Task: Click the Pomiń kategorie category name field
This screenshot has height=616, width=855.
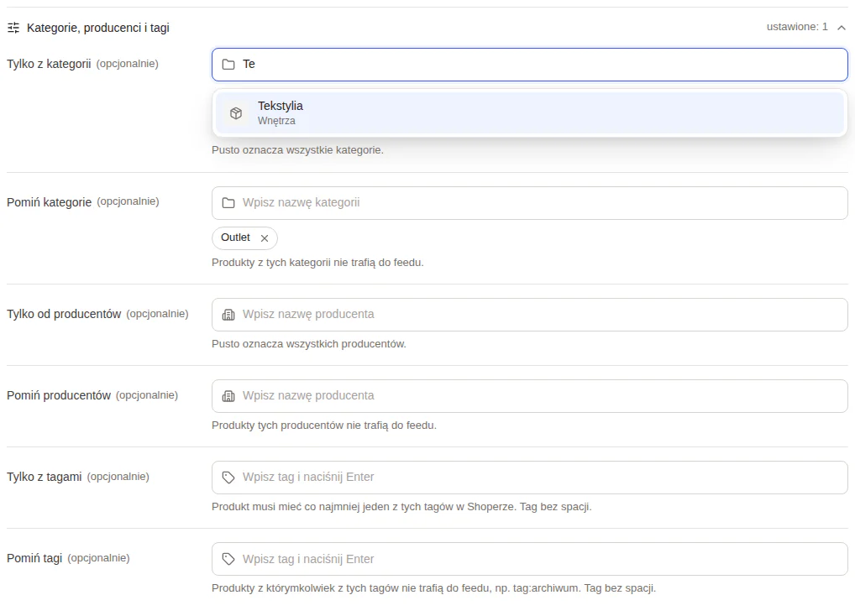Action: (x=529, y=203)
